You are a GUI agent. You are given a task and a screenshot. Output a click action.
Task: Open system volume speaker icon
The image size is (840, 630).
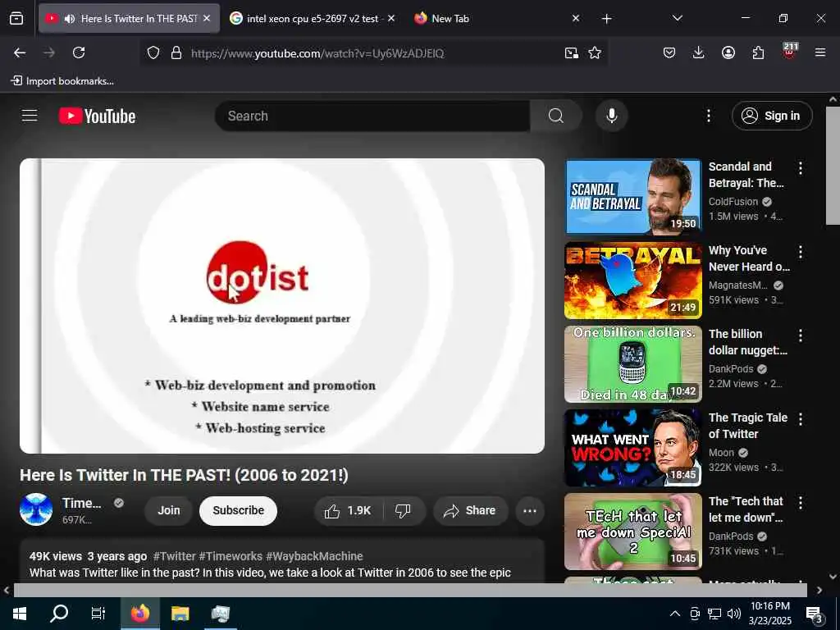(x=734, y=614)
